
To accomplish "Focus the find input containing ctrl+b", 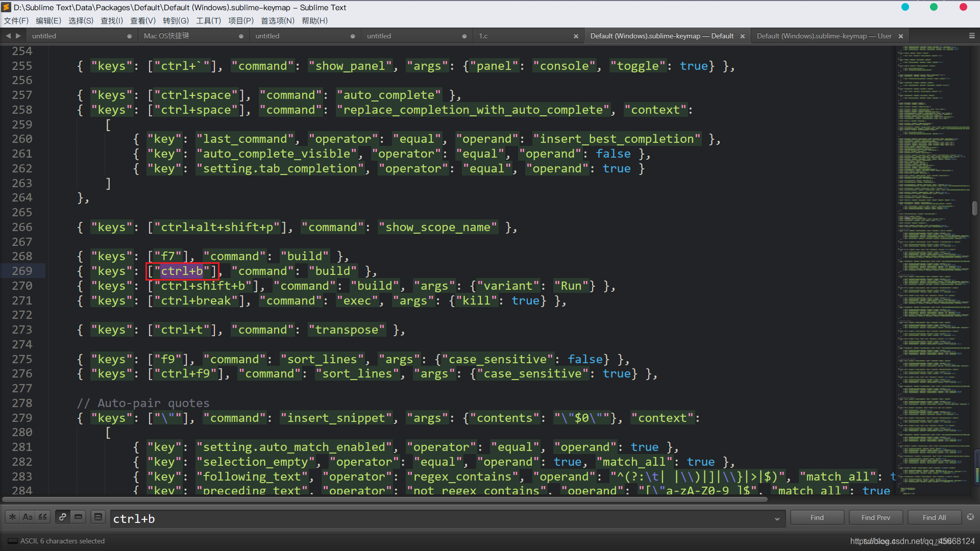I will click(447, 519).
